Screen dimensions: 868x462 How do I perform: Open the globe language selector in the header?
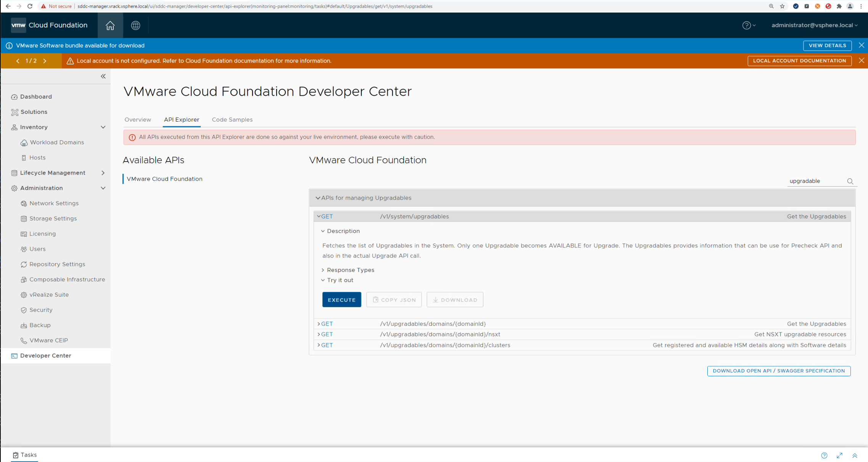(x=135, y=25)
